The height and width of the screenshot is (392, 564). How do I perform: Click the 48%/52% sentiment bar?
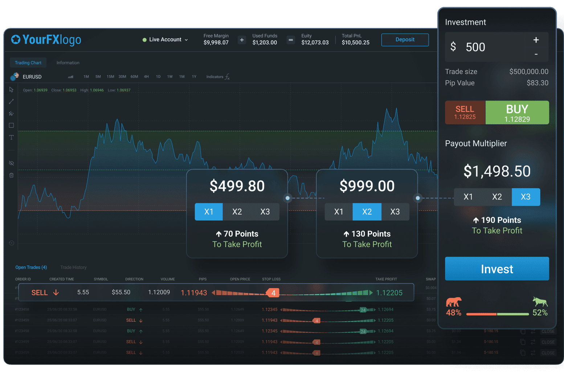[497, 314]
